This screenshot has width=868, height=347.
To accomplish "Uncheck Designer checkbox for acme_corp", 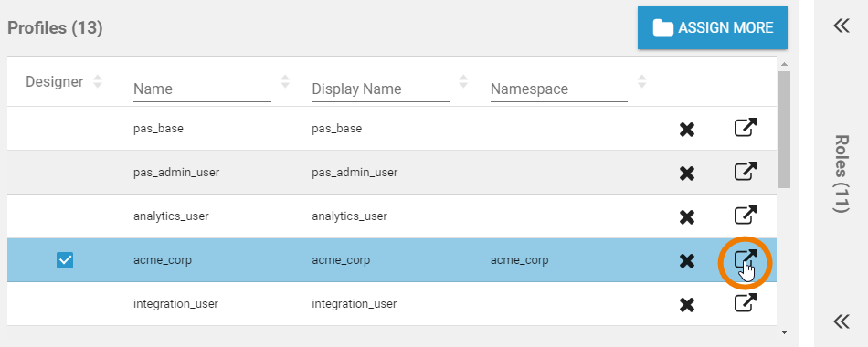I will coord(65,260).
